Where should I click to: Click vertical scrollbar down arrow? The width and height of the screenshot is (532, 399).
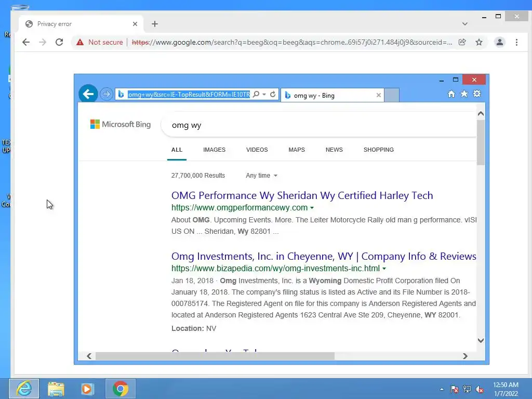tap(481, 340)
